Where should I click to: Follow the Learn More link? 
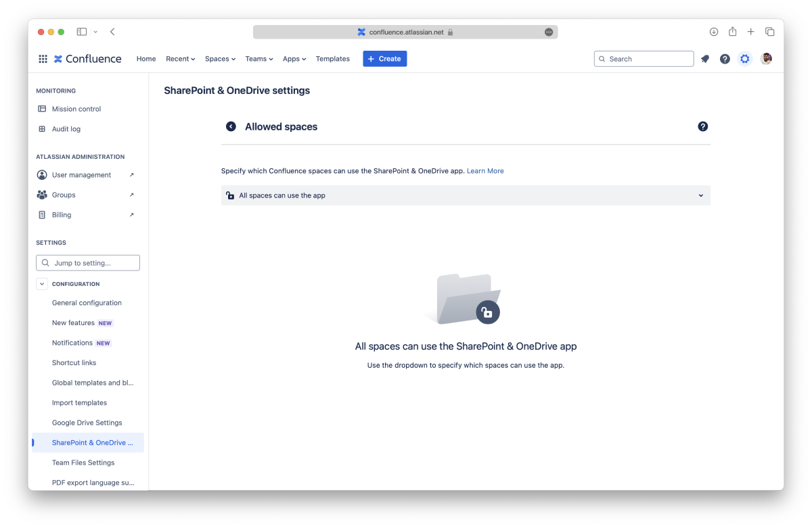point(485,171)
